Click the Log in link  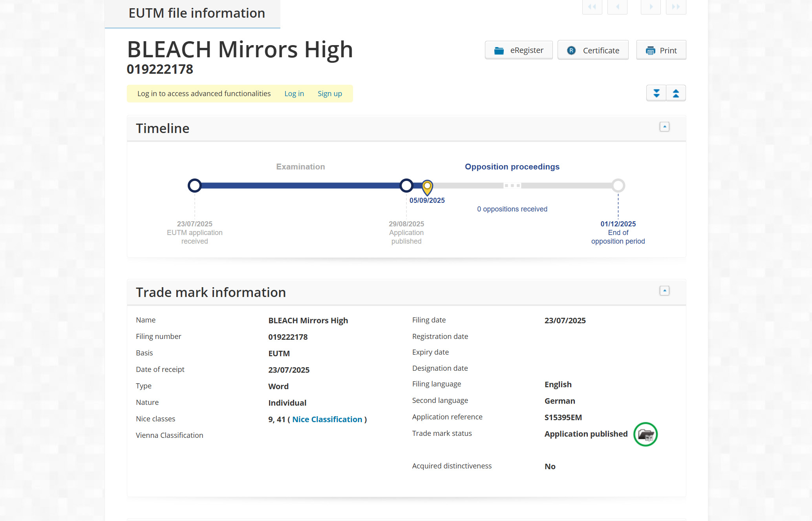pyautogui.click(x=294, y=94)
